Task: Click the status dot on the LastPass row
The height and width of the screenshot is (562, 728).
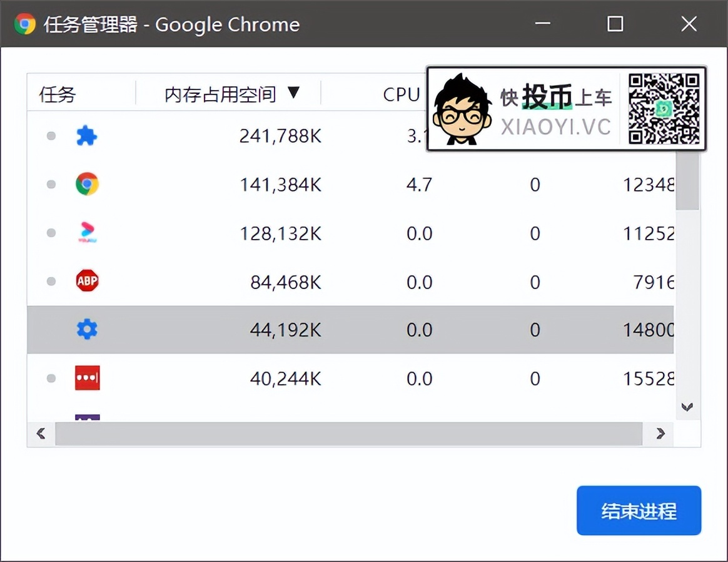Action: point(51,377)
